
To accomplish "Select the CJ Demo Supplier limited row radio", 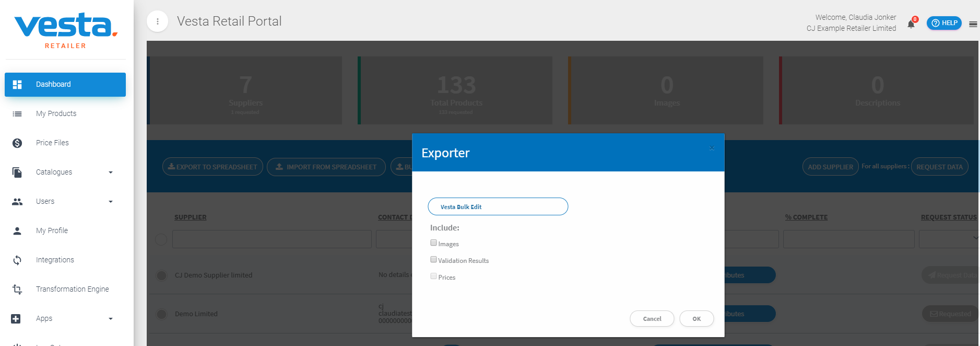I will point(162,275).
